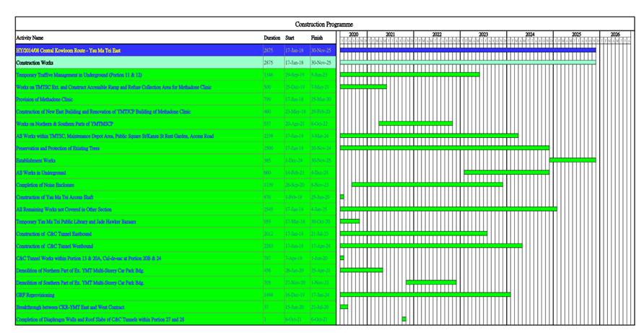644x333 pixels.
Task: Click the 2020 year label in timeline
Action: pos(354,34)
